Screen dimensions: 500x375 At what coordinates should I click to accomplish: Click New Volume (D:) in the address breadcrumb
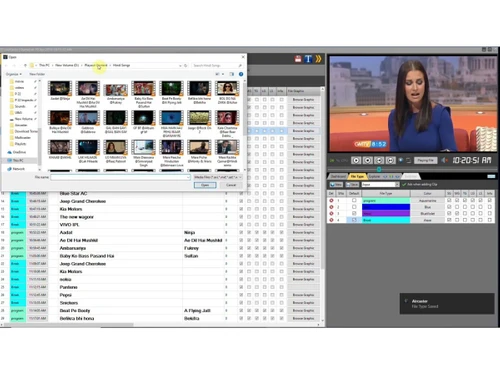click(67, 65)
